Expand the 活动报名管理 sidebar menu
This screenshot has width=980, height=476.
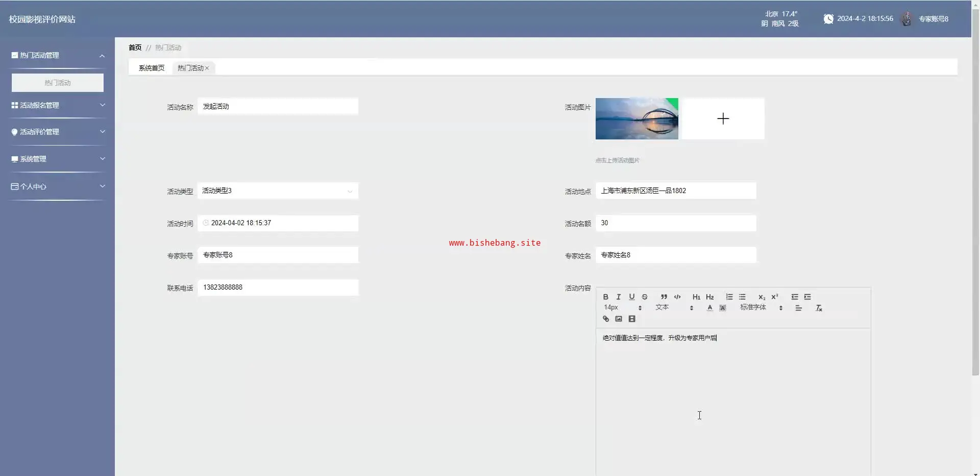pos(57,105)
